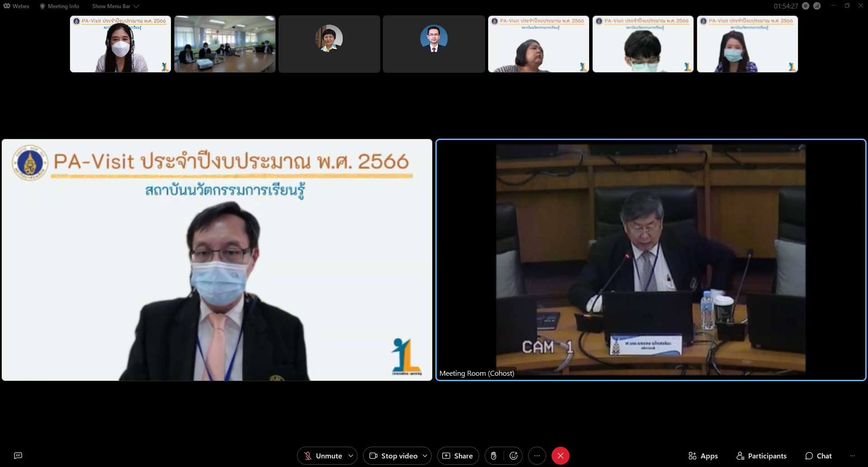Click the raise hand icon

coord(494,456)
